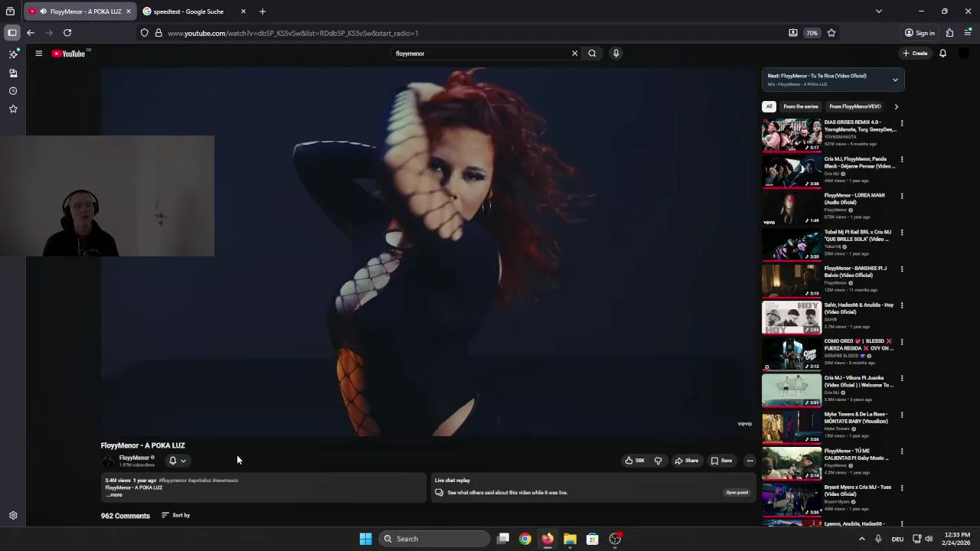Click the YouTube search magnifier button

tap(592, 54)
